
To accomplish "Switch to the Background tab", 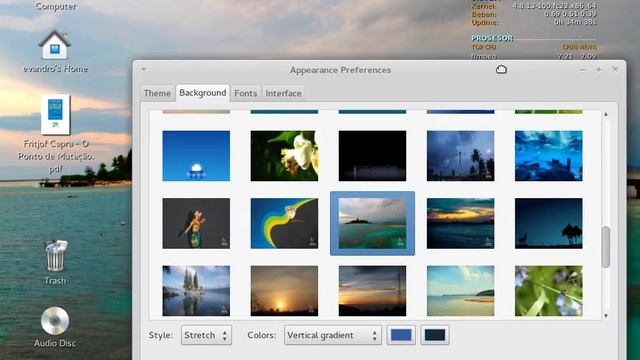I will pos(202,93).
